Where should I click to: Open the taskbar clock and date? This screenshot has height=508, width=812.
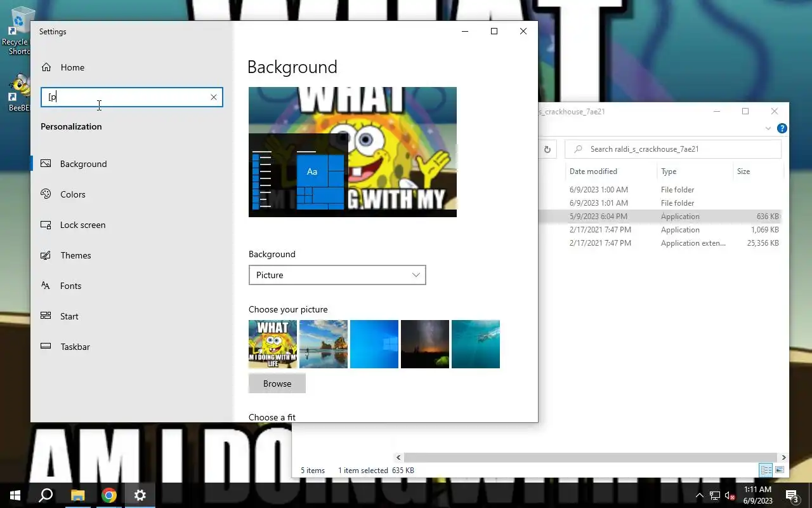point(757,495)
